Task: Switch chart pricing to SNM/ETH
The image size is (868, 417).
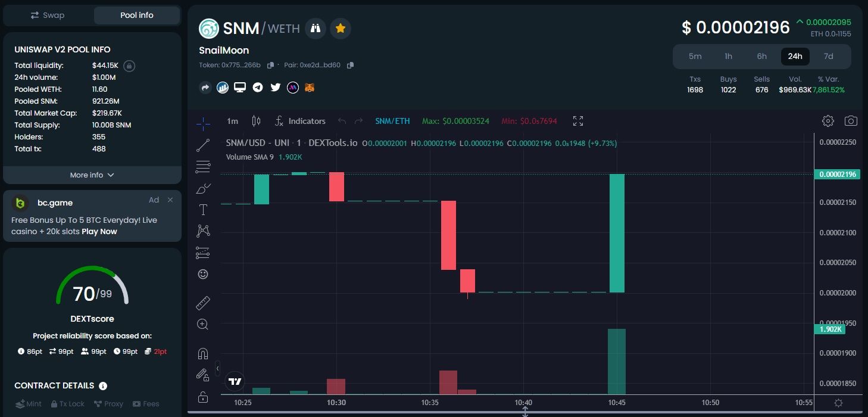Action: (392, 121)
